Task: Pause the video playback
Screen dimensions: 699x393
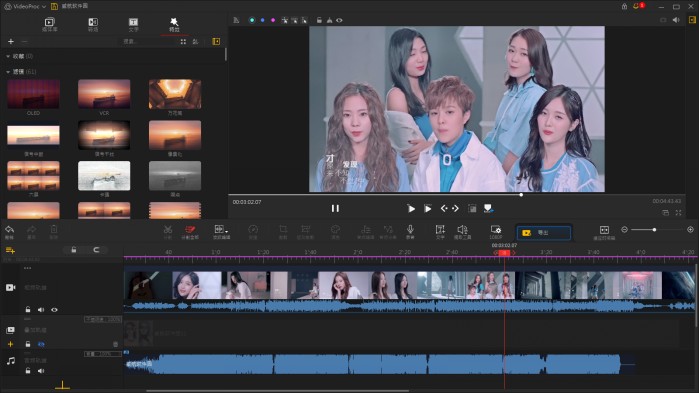Action: tap(335, 208)
